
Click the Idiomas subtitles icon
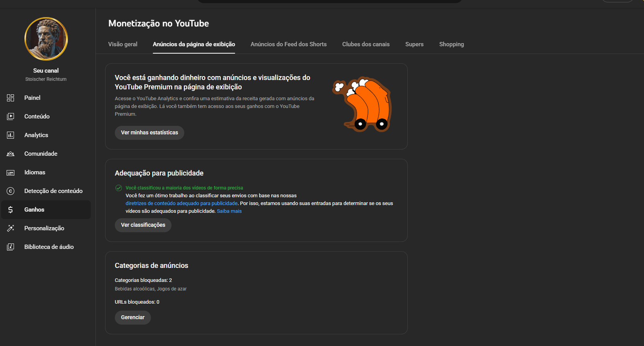click(10, 173)
